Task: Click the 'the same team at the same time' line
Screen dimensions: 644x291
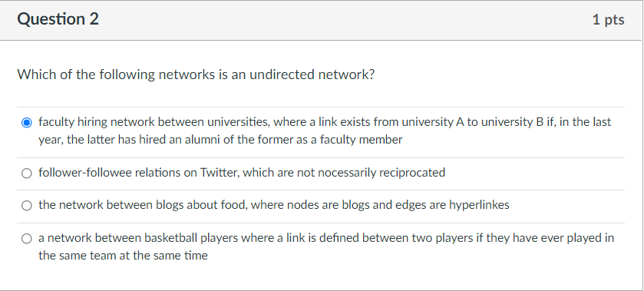Action: click(124, 256)
